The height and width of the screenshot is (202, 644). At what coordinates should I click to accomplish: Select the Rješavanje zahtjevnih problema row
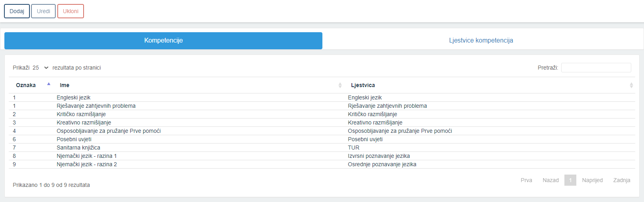coord(322,106)
